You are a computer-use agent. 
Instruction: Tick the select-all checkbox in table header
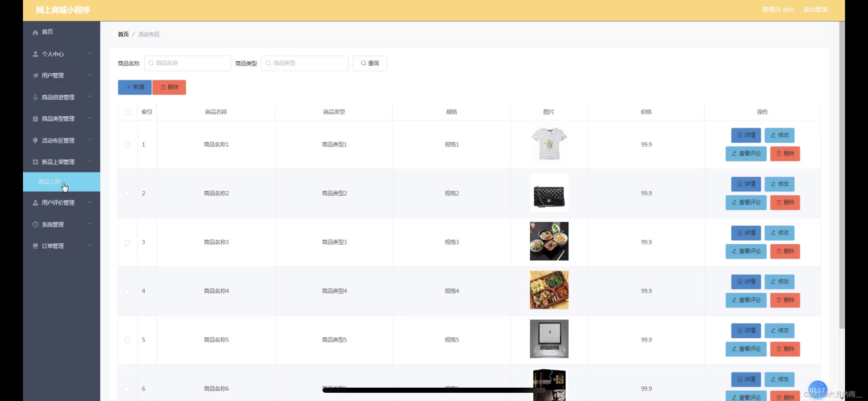[x=128, y=112]
